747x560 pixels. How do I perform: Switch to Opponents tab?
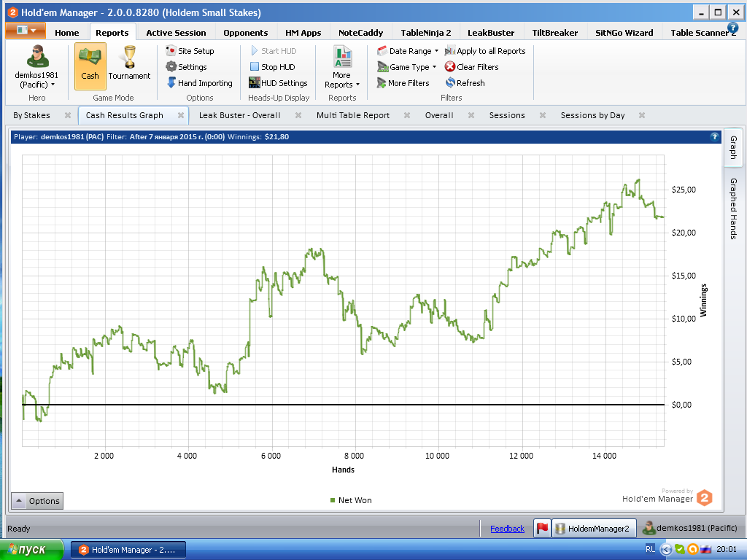[x=245, y=33]
